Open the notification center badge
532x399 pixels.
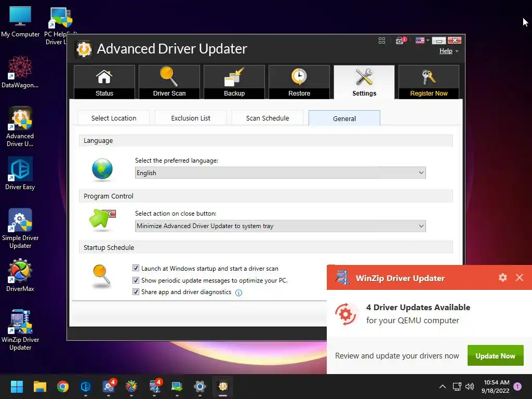(517, 387)
